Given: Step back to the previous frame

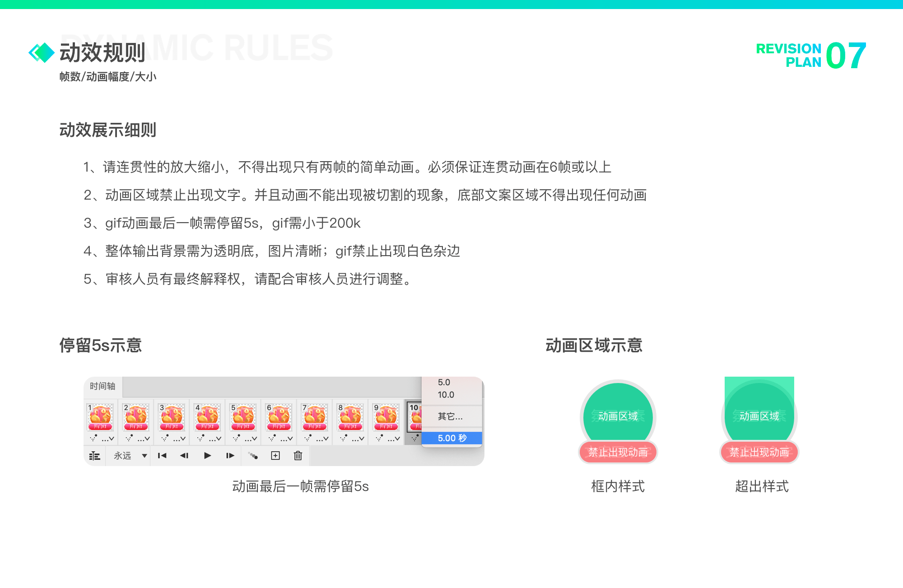Looking at the screenshot, I should [184, 456].
